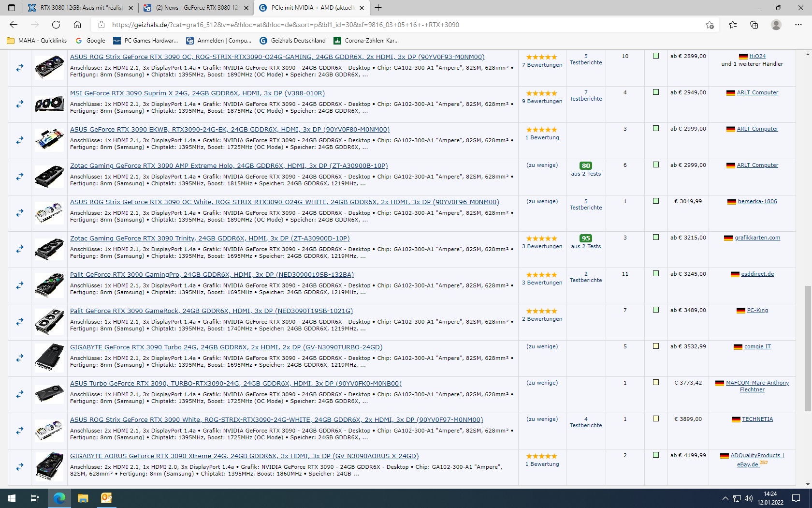Tick checkbox for Palit GameRock
The height and width of the screenshot is (508, 812).
tap(656, 310)
